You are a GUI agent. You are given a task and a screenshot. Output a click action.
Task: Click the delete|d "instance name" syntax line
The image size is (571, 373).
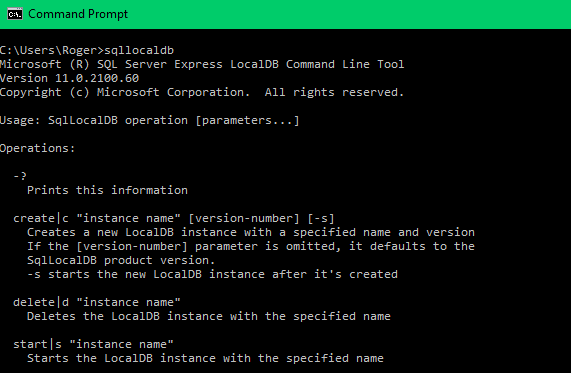(x=97, y=302)
